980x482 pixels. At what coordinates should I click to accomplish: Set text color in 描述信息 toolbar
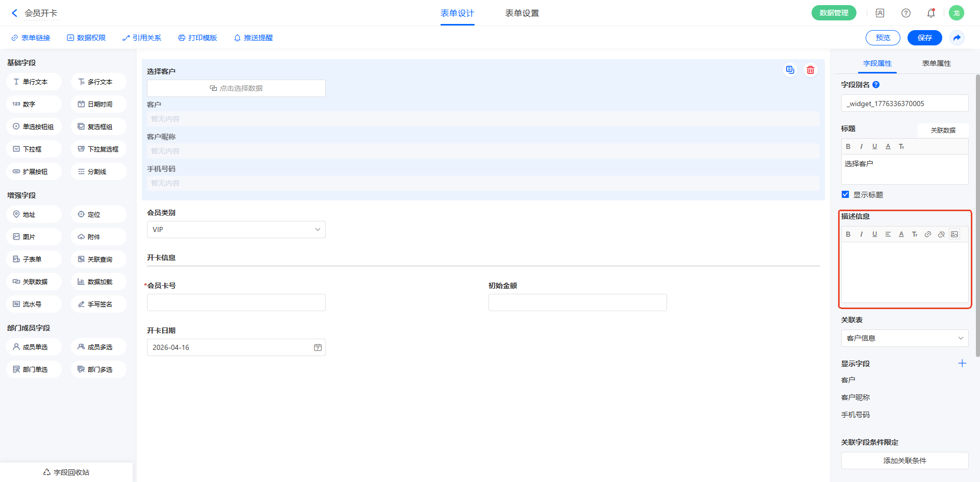coord(901,234)
